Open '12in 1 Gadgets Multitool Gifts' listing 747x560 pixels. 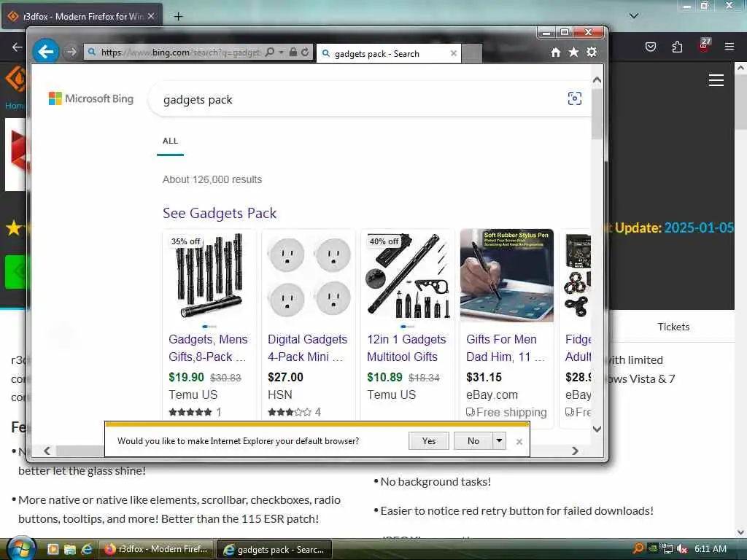[406, 348]
